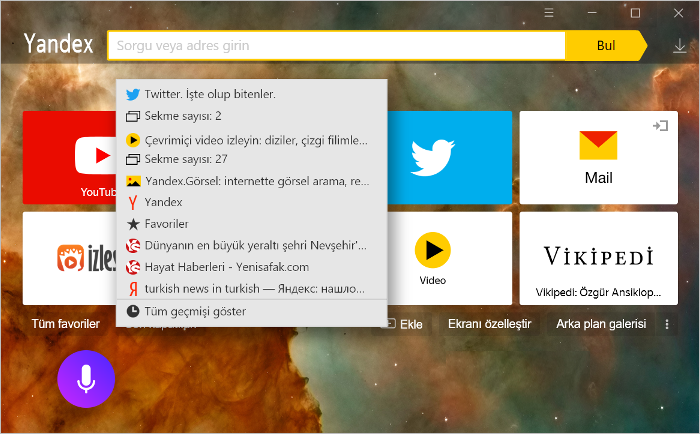Open Arka plan galerisi
The width and height of the screenshot is (700, 434).
point(601,324)
